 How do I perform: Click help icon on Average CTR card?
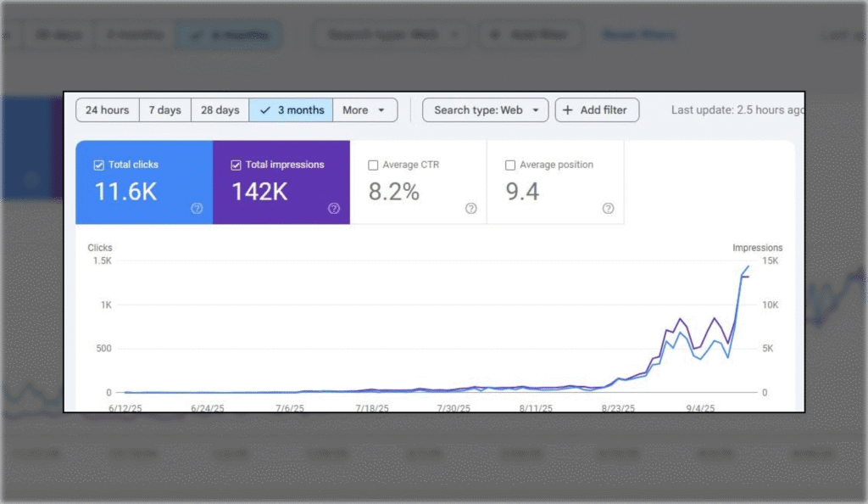click(x=471, y=209)
